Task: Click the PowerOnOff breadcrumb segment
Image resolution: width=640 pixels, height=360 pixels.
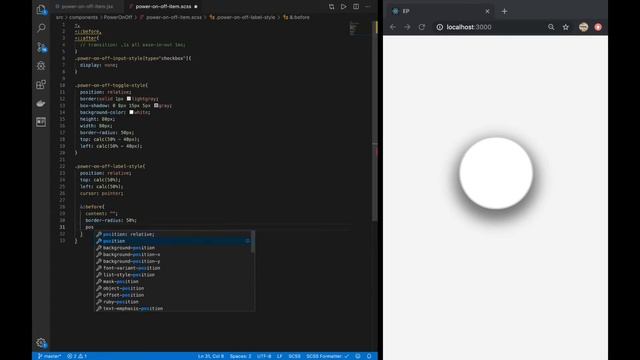Action: tap(118, 18)
